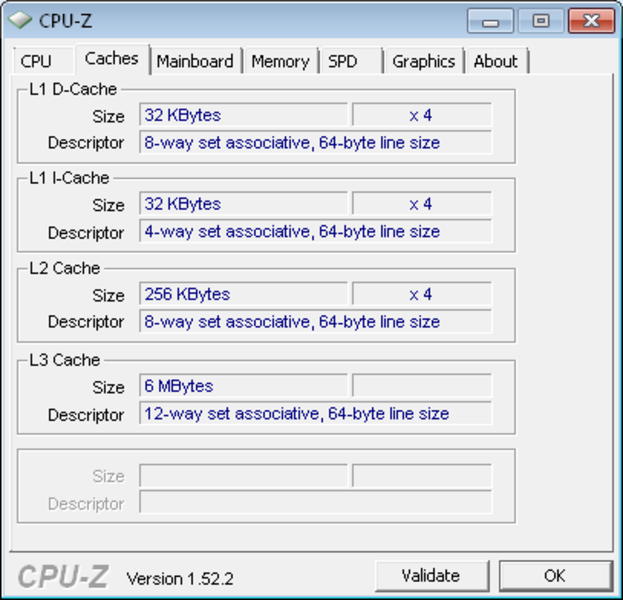Click the CPU-Z title bar icon
Viewport: 623px width, 600px height.
pos(20,20)
